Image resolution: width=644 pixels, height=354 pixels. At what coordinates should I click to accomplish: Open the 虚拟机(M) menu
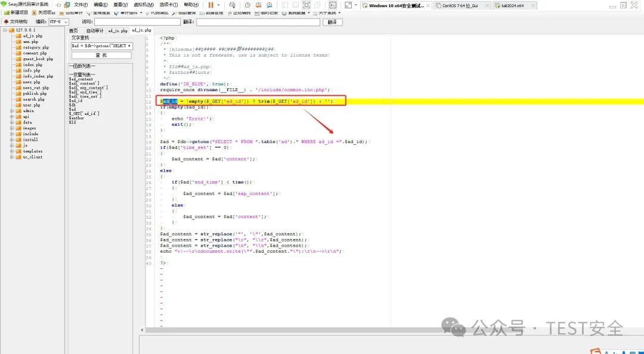pos(144,5)
